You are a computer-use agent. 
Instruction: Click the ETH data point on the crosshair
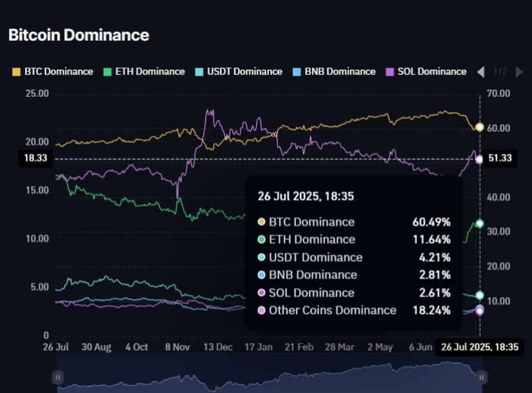(479, 223)
